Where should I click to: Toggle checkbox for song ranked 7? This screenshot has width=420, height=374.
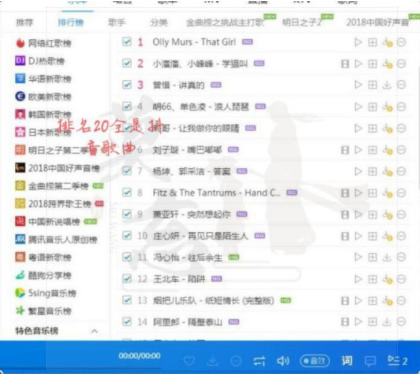127,171
